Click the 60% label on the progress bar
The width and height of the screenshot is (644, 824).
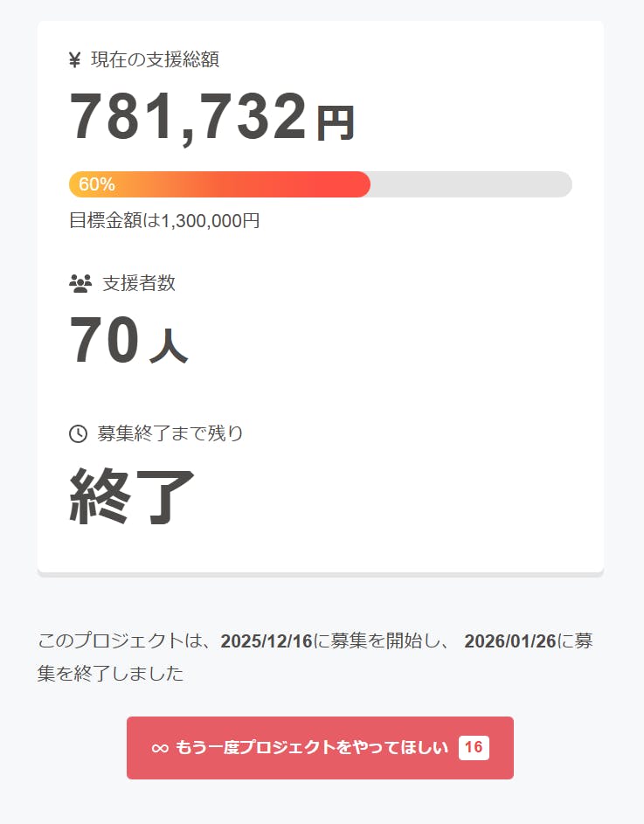coord(97,184)
